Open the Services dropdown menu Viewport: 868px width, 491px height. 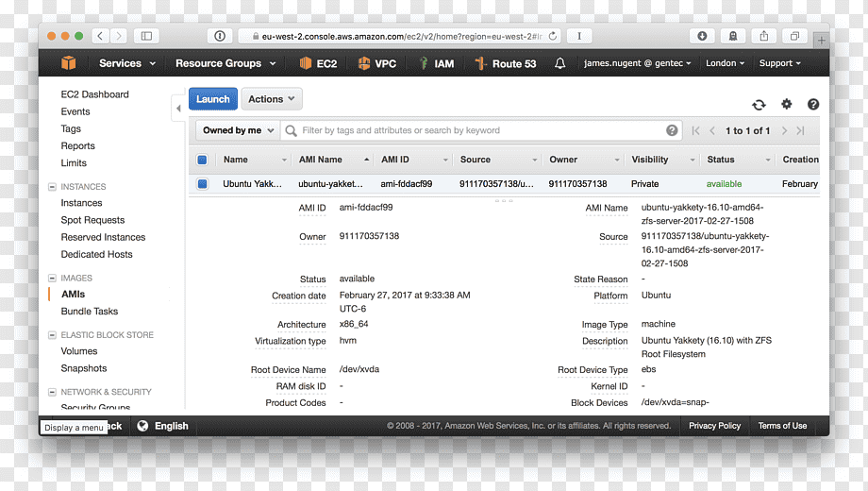point(127,63)
